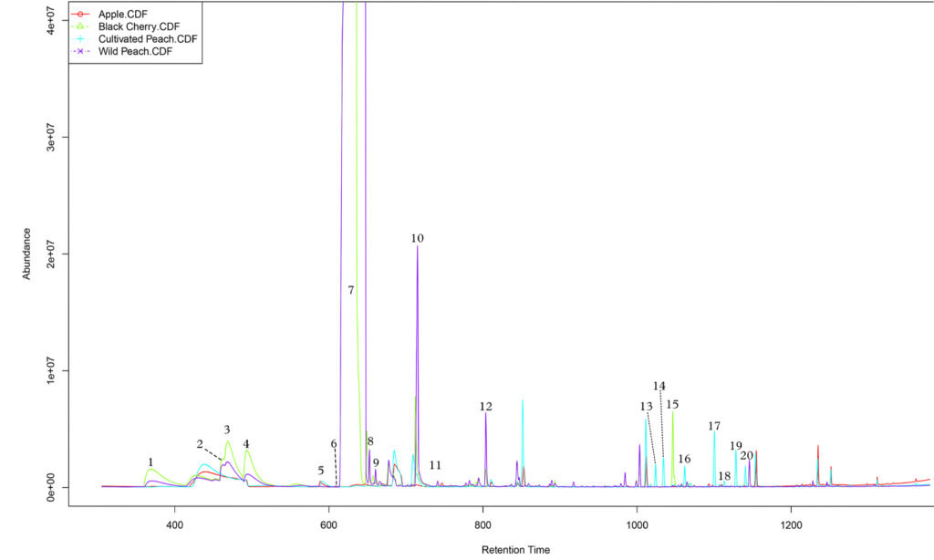Click peak label 3
The height and width of the screenshot is (560, 934).
click(227, 430)
